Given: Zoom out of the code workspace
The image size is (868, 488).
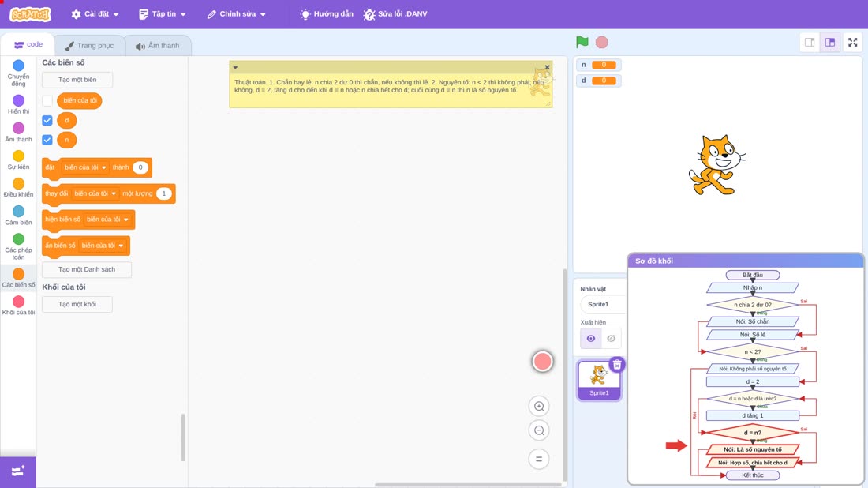Looking at the screenshot, I should (x=539, y=431).
